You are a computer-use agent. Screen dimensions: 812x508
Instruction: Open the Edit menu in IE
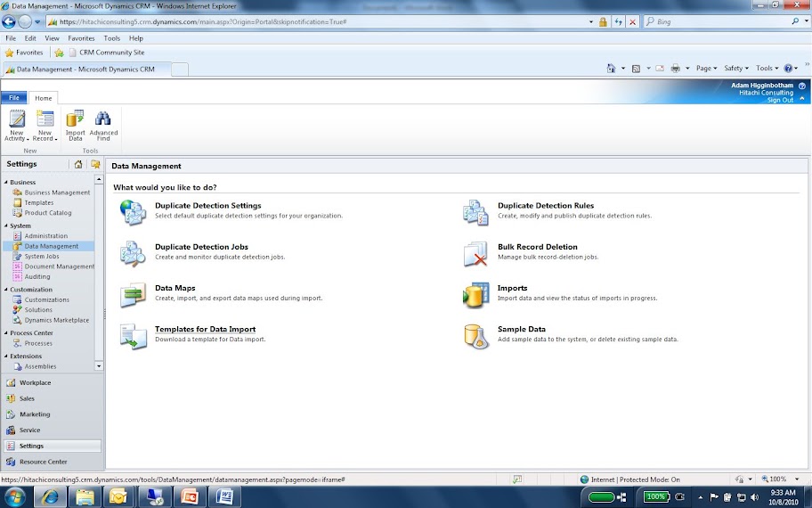(30, 38)
